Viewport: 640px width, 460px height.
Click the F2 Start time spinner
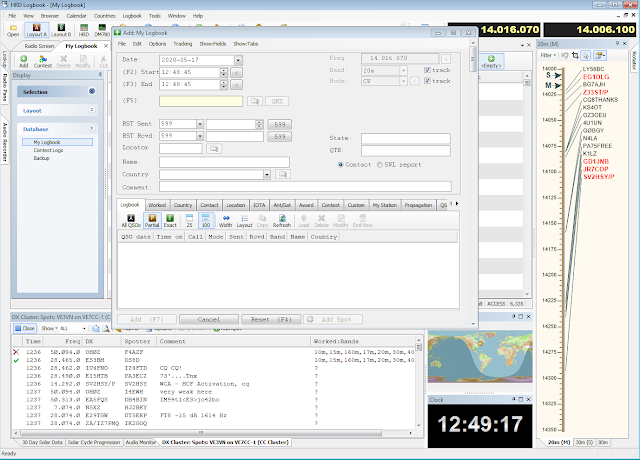[x=224, y=72]
